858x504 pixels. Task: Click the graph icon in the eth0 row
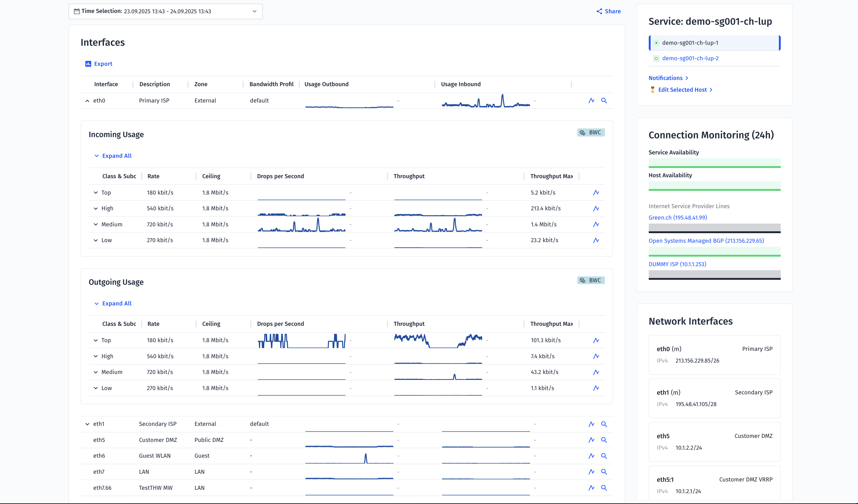[591, 100]
